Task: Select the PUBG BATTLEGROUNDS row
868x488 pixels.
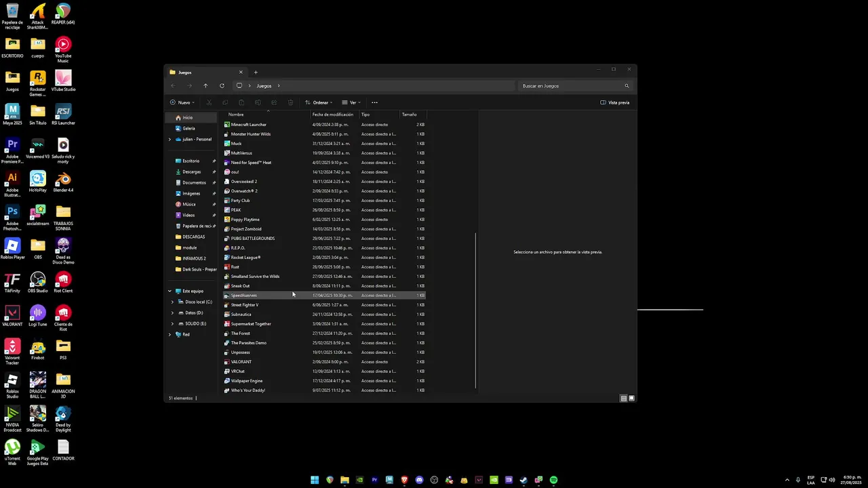Action: [324, 239]
